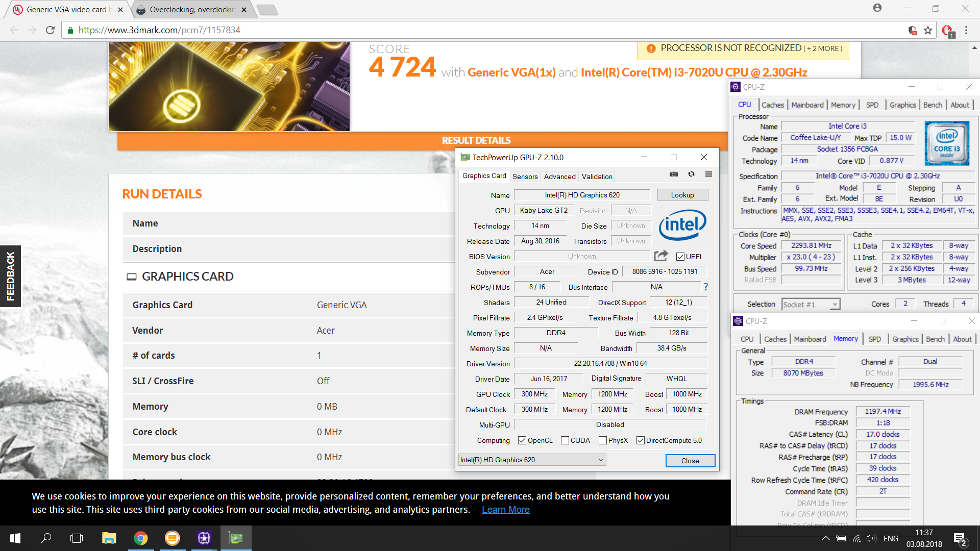Click the red extension icon in Chrome toolbar
The height and width of the screenshot is (551, 980).
(x=948, y=31)
